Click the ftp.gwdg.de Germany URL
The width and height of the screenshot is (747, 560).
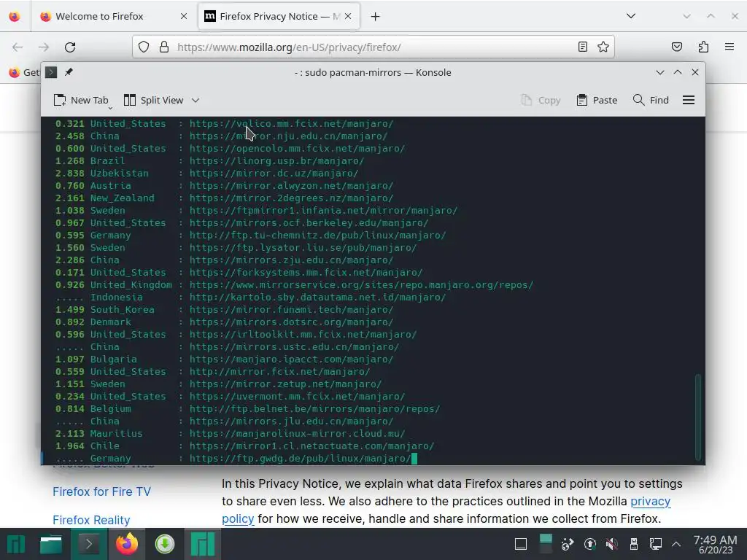tap(300, 458)
